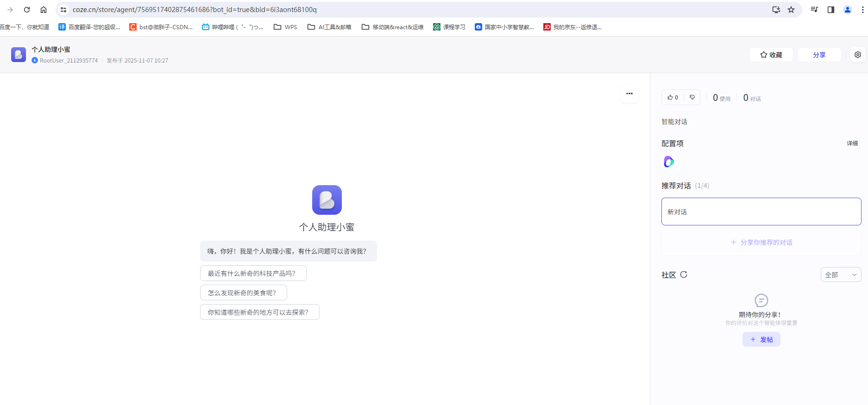
Task: Ask 最近有什么新奇的科技产品吗？
Action: (x=253, y=273)
